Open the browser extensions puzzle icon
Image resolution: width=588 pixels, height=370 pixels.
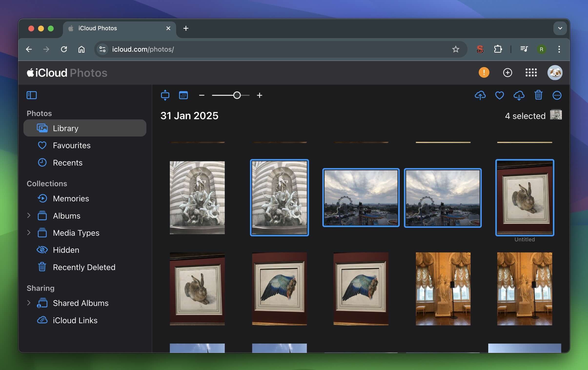coord(498,49)
